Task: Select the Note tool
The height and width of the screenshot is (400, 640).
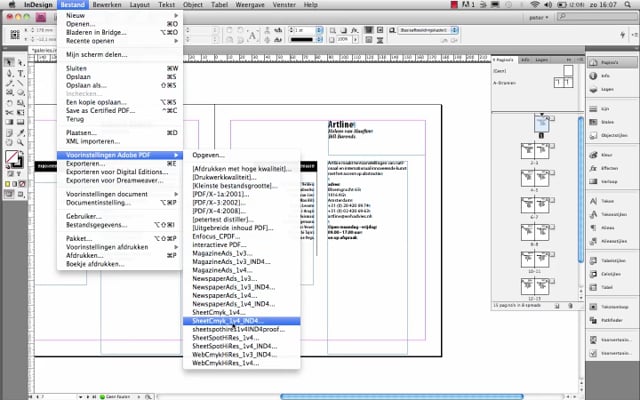Action: tap(9, 133)
